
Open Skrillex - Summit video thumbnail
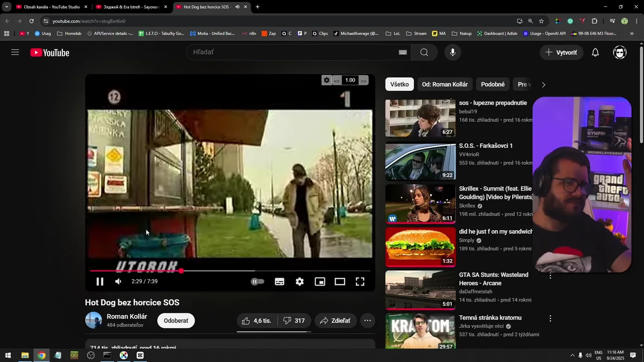pyautogui.click(x=420, y=204)
